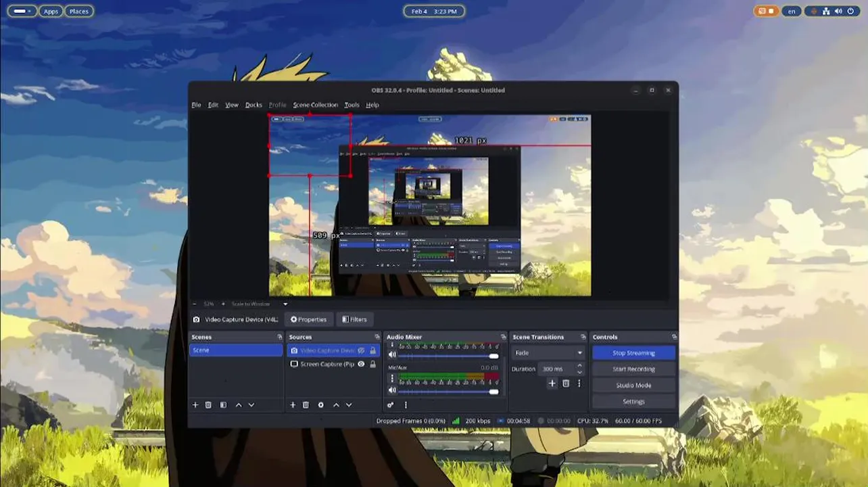Pop out the Controls dock
Viewport: 868px width, 487px height.
click(x=674, y=337)
